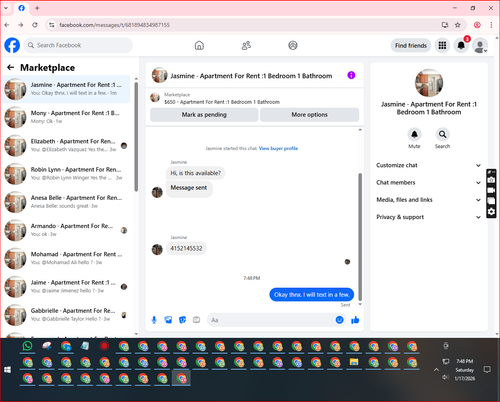Open Elizabeth apartment conversation
The width and height of the screenshot is (500, 402).
pyautogui.click(x=66, y=145)
